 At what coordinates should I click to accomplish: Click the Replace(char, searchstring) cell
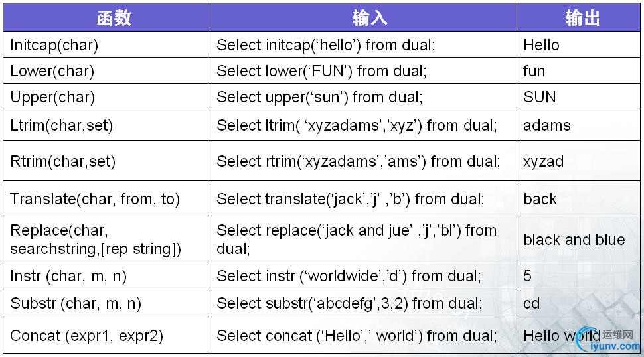(x=106, y=239)
